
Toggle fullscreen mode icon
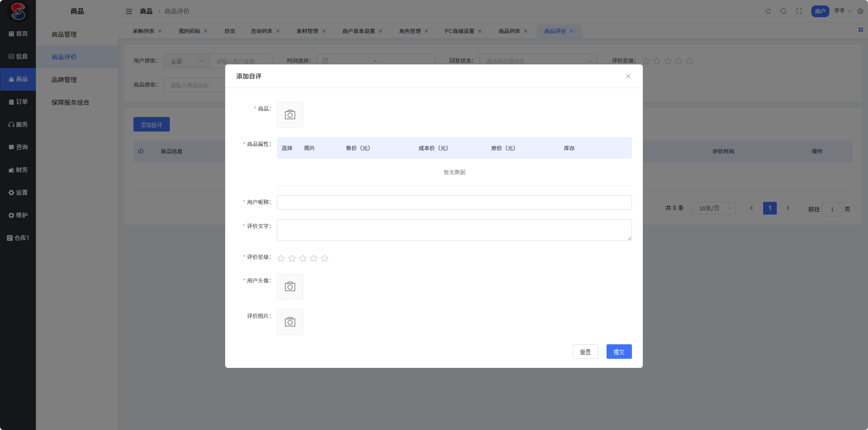click(799, 11)
